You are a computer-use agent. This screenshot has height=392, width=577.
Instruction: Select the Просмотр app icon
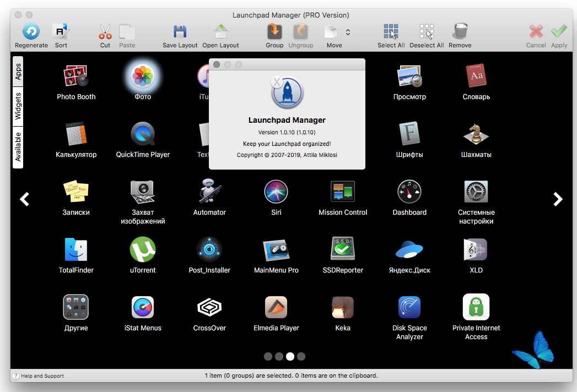pos(409,76)
